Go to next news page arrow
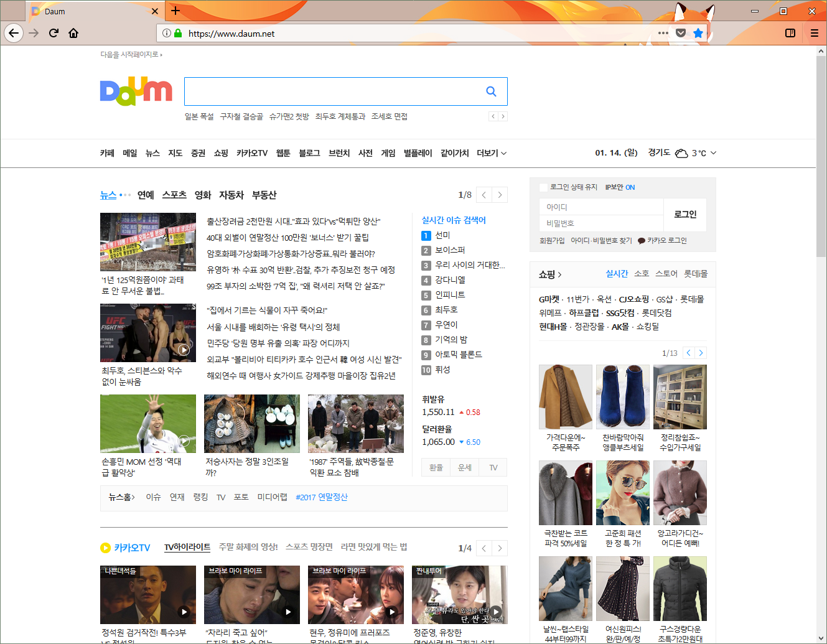The height and width of the screenshot is (644, 827). tap(500, 195)
